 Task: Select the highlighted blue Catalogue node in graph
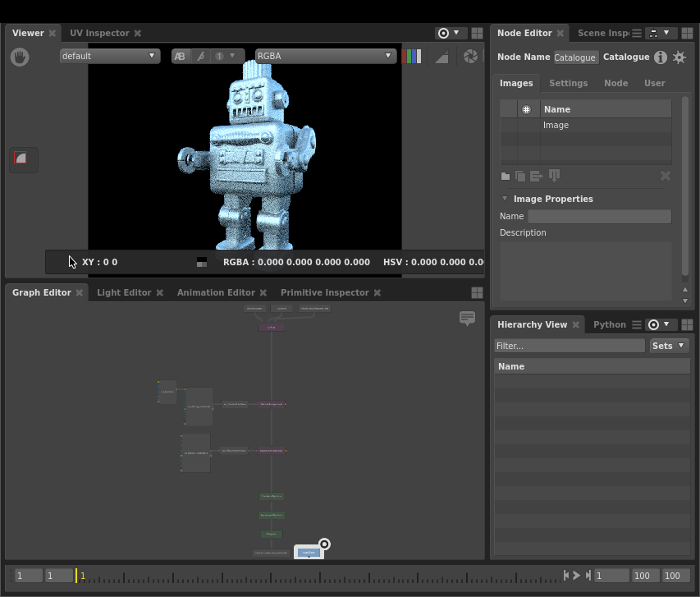point(309,553)
